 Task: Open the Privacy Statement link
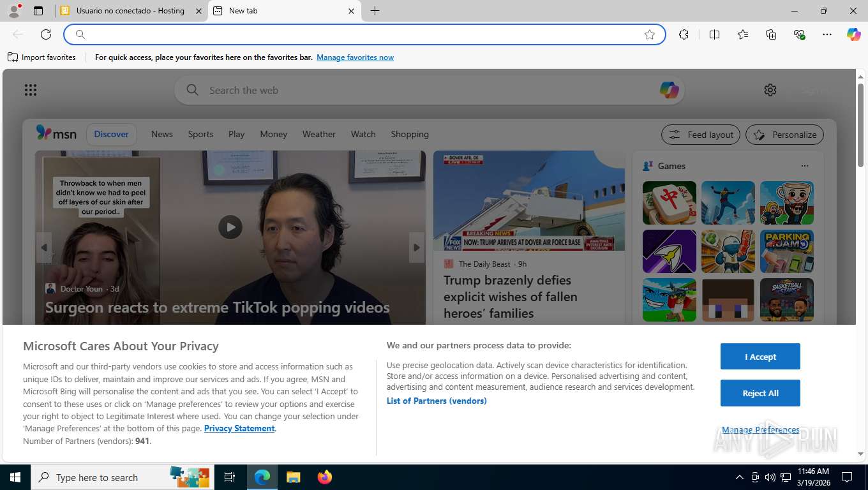pos(239,428)
